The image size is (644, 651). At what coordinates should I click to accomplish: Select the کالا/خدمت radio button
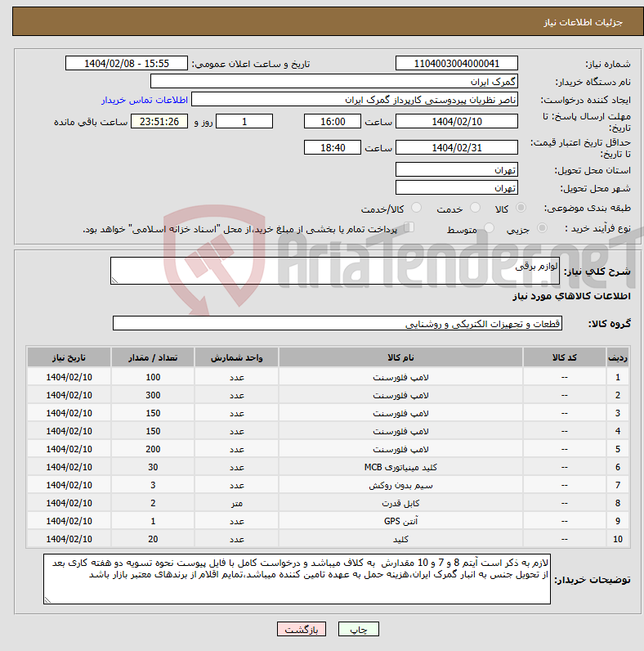pyautogui.click(x=416, y=208)
